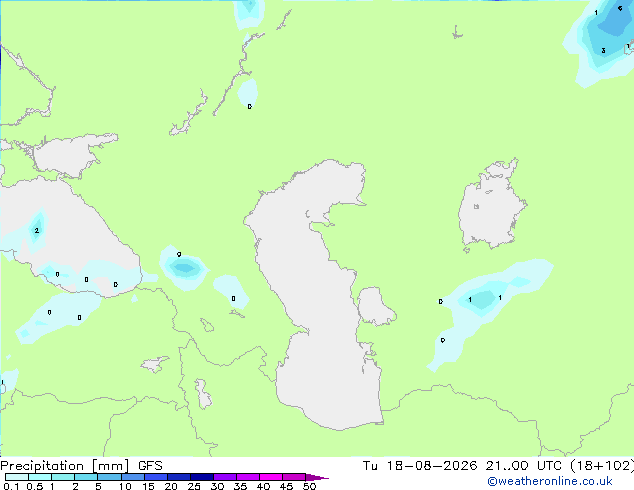Click the 45–50 mm legend swatch
The image size is (634, 490).
(x=294, y=477)
